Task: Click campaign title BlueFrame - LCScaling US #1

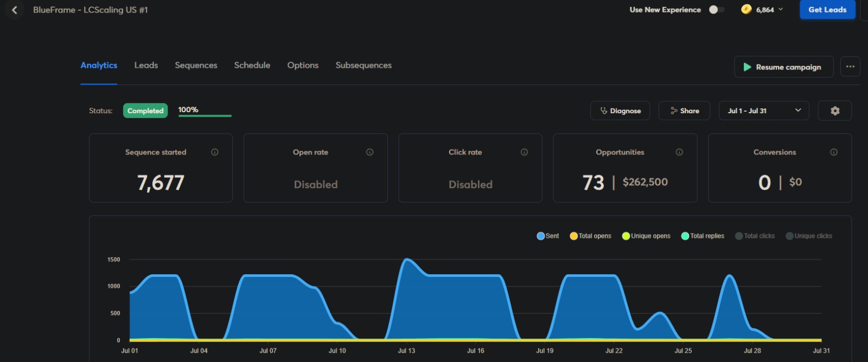Action: 91,10
